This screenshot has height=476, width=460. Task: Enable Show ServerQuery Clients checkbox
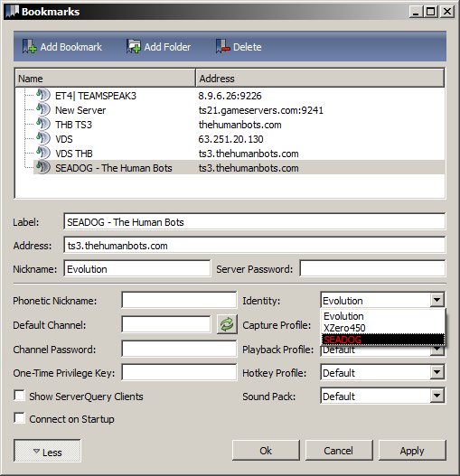[20, 396]
